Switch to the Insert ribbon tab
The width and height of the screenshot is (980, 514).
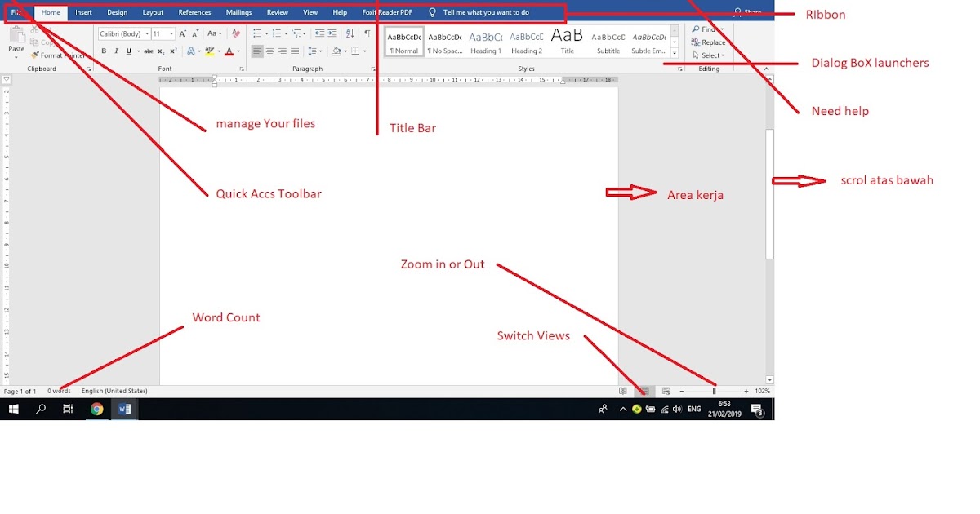pyautogui.click(x=84, y=12)
